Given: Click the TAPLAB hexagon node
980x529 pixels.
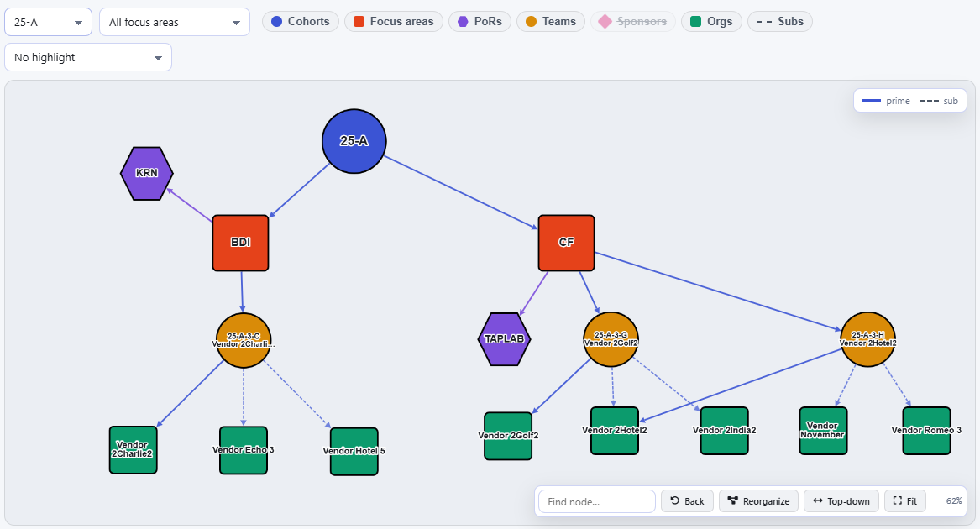Looking at the screenshot, I should (x=505, y=339).
